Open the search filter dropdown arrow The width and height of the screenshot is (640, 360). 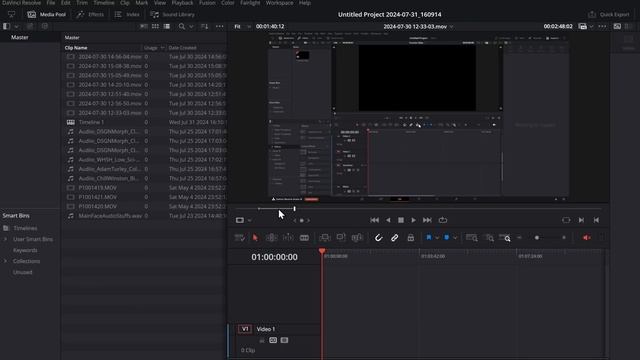[x=191, y=27]
